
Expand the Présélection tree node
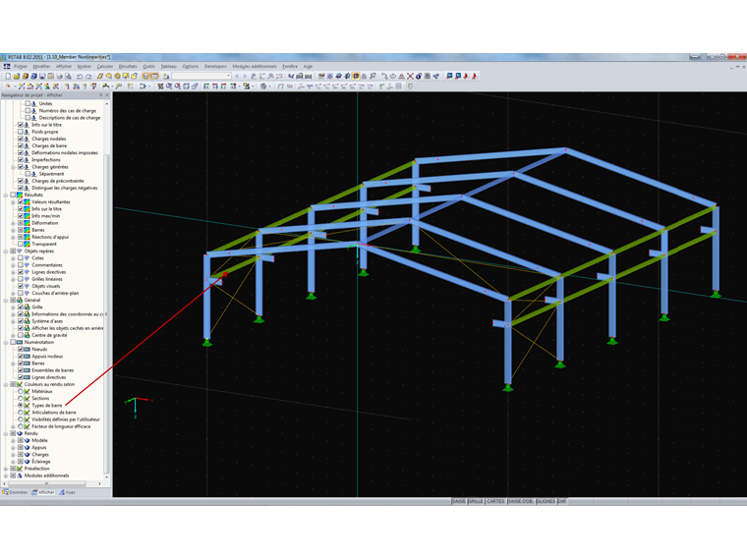(6, 469)
